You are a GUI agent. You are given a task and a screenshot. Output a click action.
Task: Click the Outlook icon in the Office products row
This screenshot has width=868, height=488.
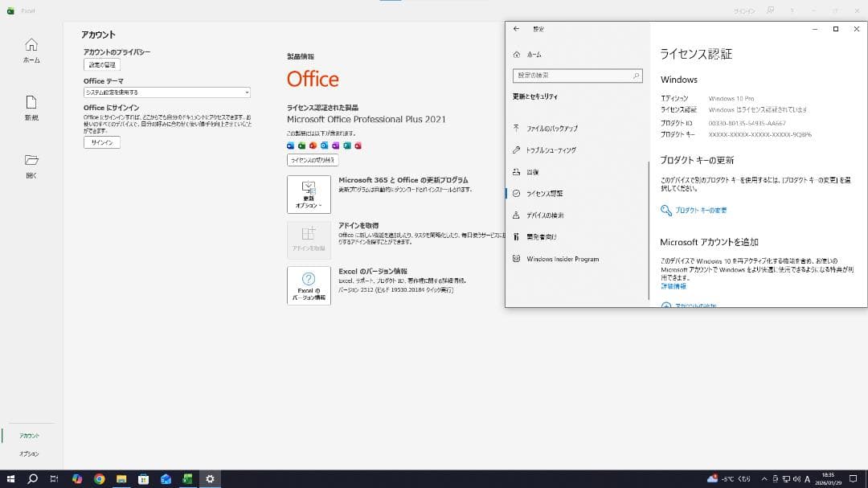click(x=324, y=146)
